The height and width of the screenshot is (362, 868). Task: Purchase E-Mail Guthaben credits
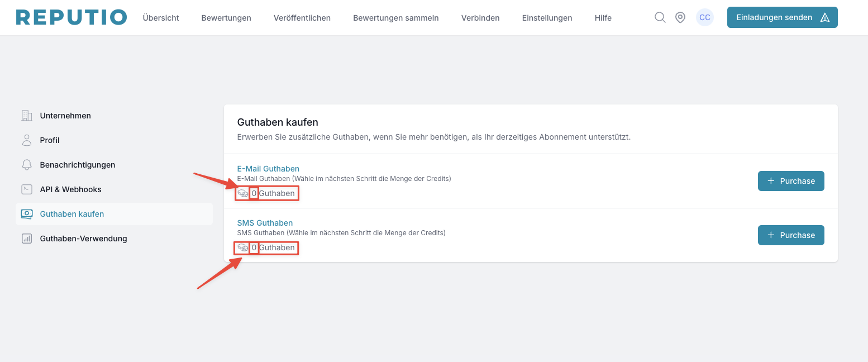(791, 181)
